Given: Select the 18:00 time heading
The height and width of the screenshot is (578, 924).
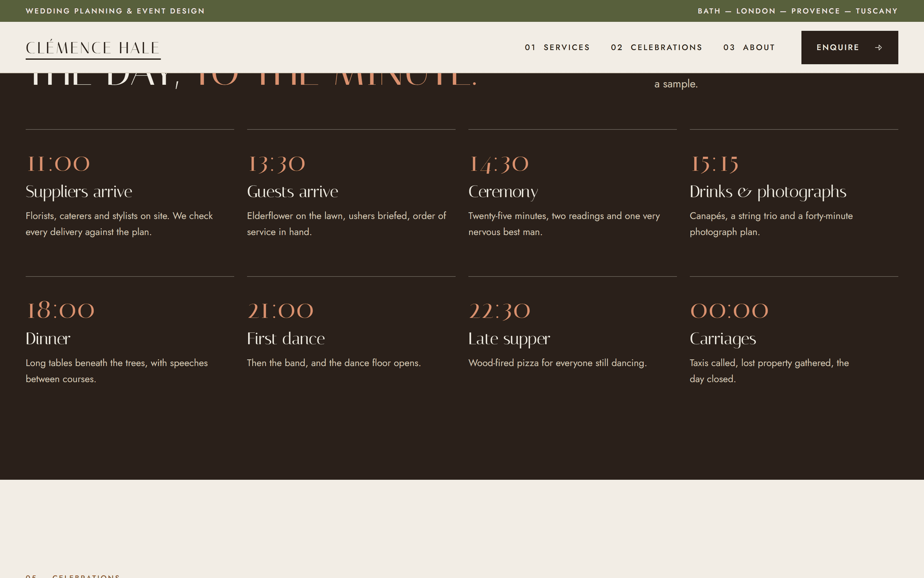Looking at the screenshot, I should [x=60, y=311].
